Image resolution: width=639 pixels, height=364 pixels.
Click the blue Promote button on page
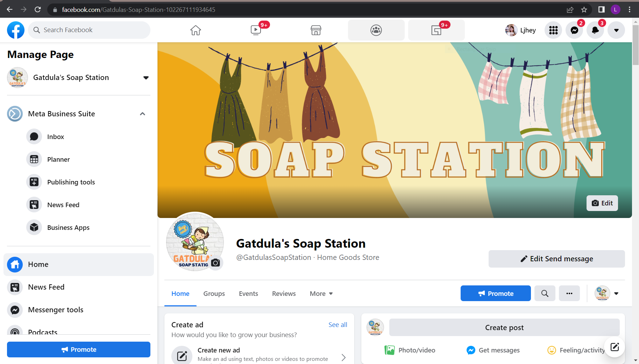[x=496, y=293]
